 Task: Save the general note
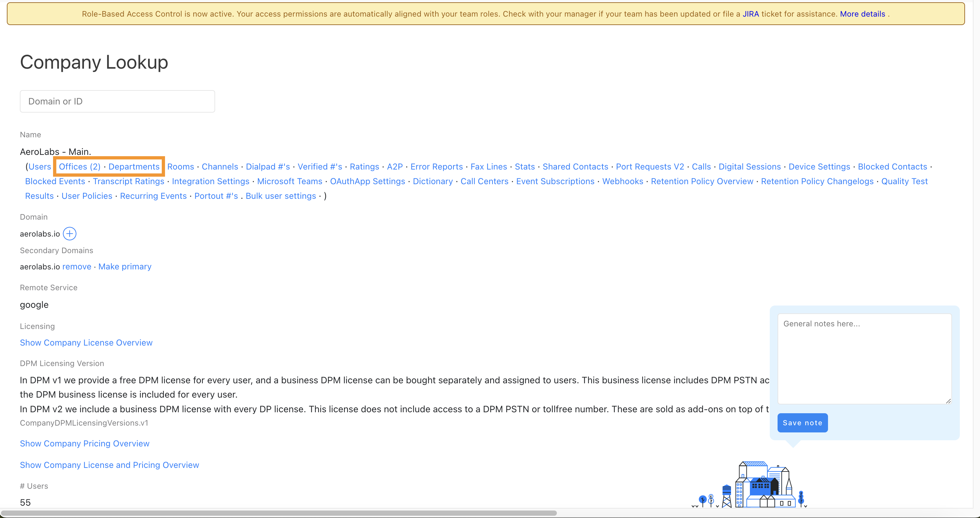click(x=802, y=423)
